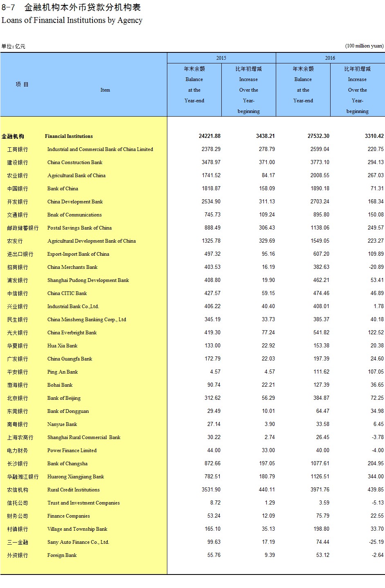Select "Trust and Investment Companies" label
The width and height of the screenshot is (385, 588).
pyautogui.click(x=83, y=503)
